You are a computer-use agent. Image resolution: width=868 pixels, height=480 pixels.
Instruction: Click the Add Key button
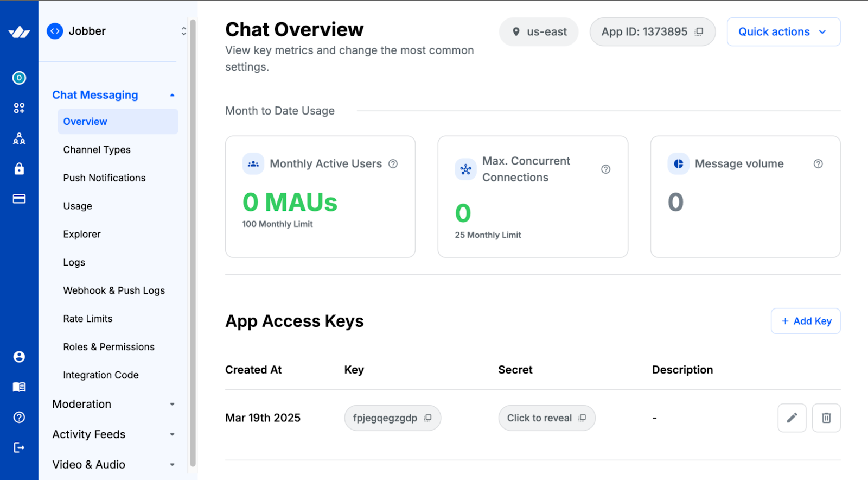[806, 321]
